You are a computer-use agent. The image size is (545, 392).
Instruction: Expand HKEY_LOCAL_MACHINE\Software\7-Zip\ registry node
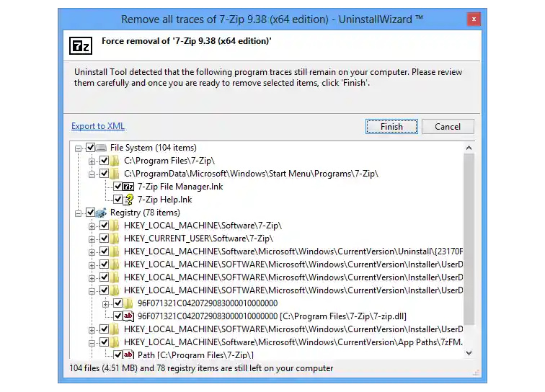[92, 226]
